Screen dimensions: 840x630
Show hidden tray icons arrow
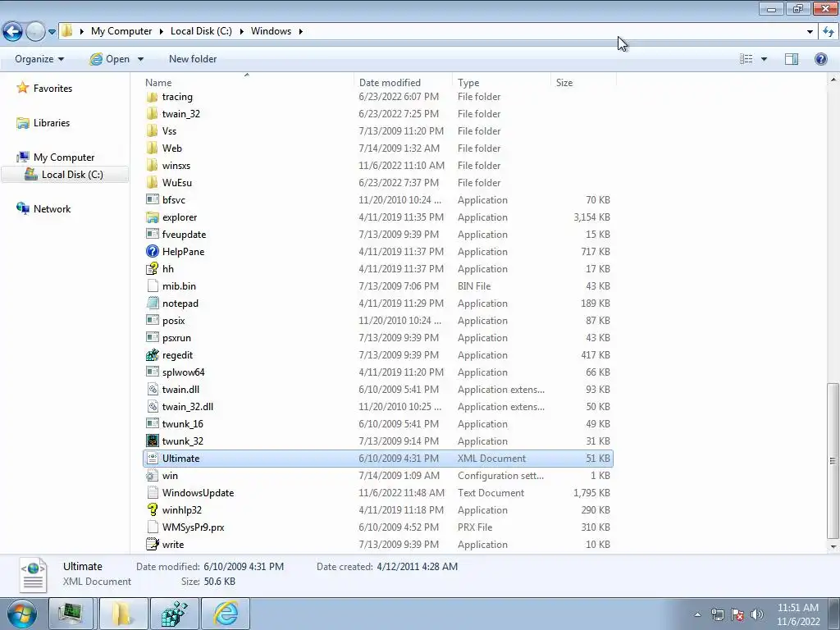(697, 614)
